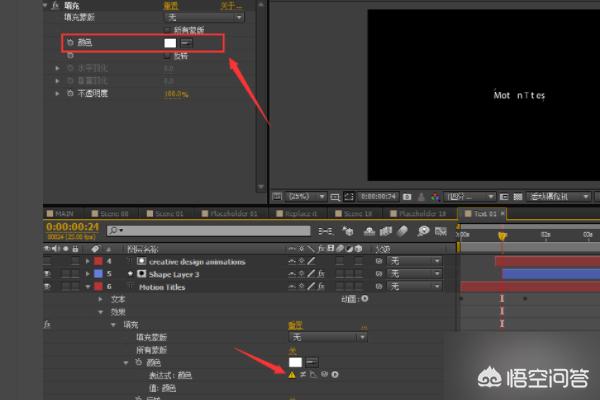Open the Fill Mask dropdown in Effect Controls
This screenshot has width=600, height=400.
point(204,17)
